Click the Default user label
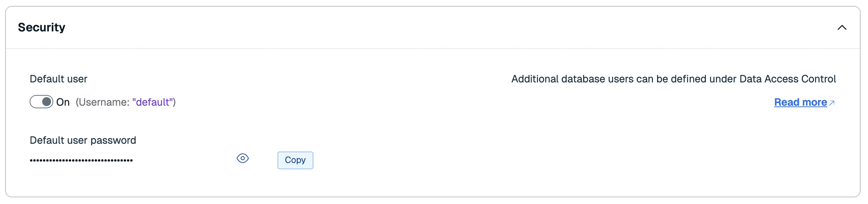The image size is (868, 204). pyautogui.click(x=58, y=79)
